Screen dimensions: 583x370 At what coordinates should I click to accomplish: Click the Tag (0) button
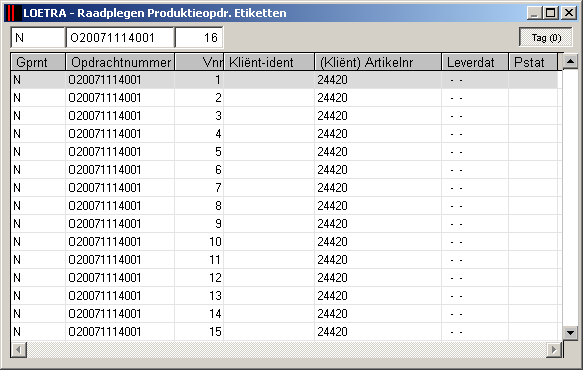coord(546,38)
